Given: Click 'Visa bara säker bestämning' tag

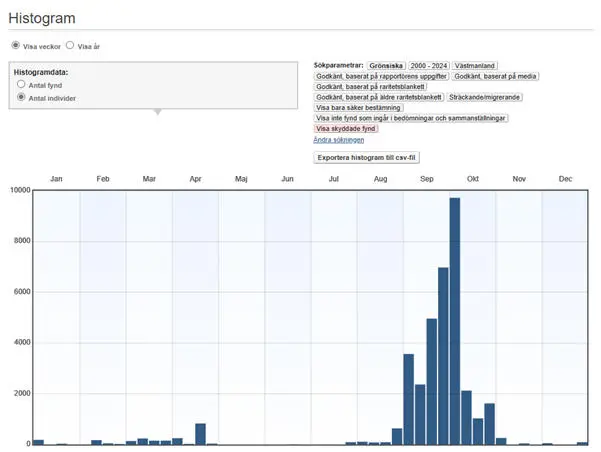Looking at the screenshot, I should pos(358,107).
